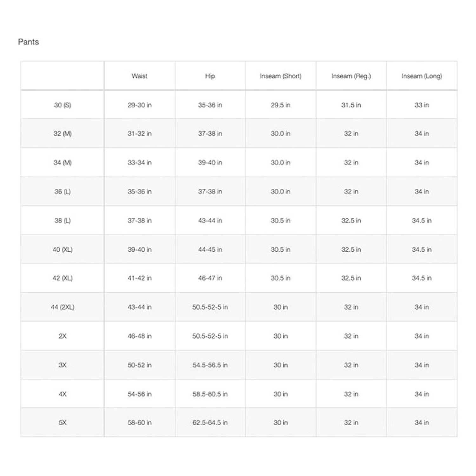Select the 31.5 in regular inseam cell
Viewport: 476px width, 476px height.
coord(351,105)
